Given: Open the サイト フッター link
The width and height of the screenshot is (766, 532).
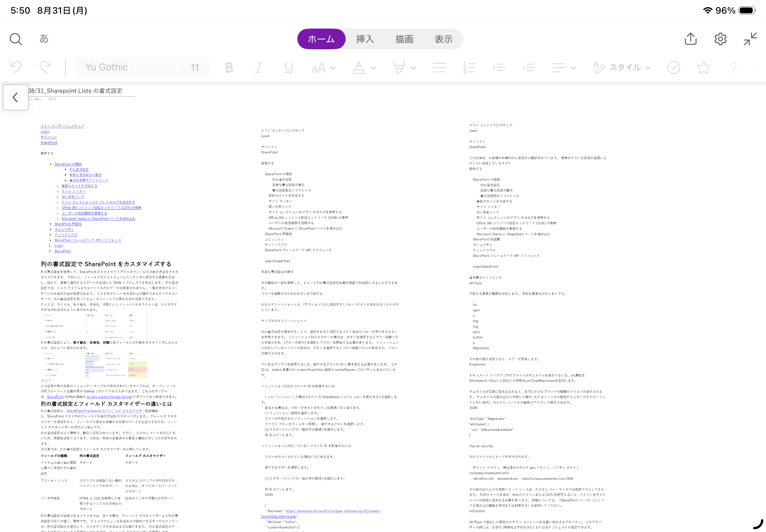Looking at the screenshot, I should tap(73, 191).
